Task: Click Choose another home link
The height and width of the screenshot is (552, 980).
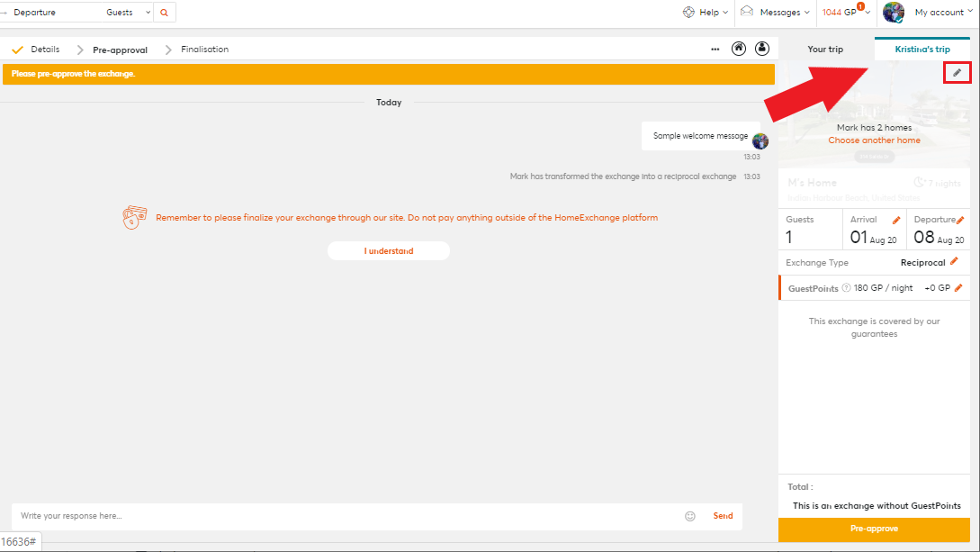Action: tap(874, 140)
